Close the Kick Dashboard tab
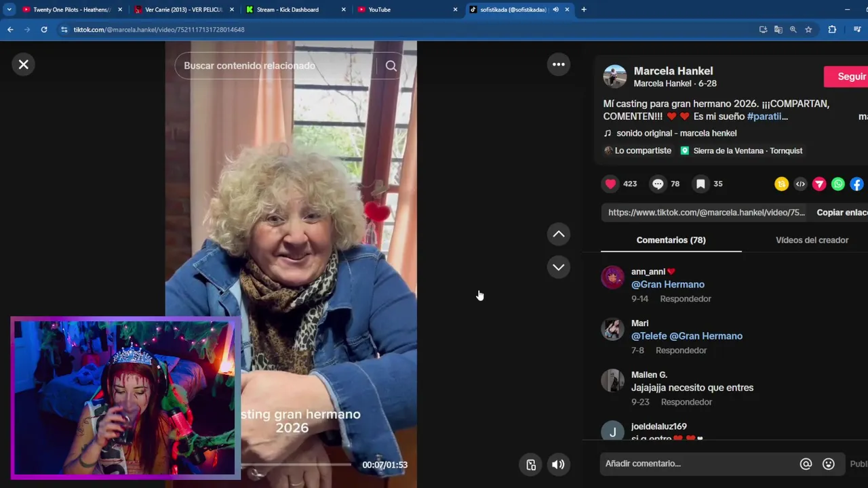The image size is (868, 488). [x=343, y=9]
